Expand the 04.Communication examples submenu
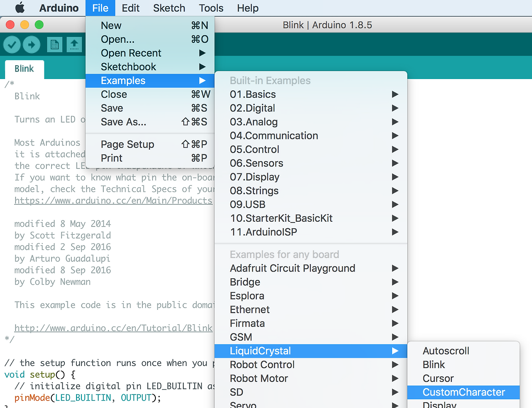 pyautogui.click(x=311, y=136)
